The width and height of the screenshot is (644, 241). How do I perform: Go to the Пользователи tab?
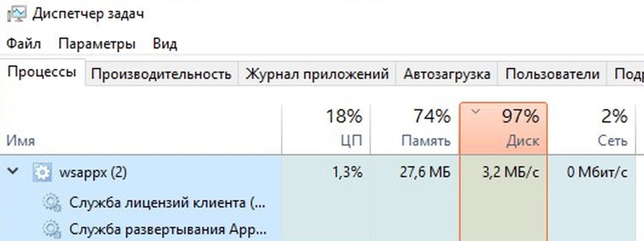tap(552, 74)
